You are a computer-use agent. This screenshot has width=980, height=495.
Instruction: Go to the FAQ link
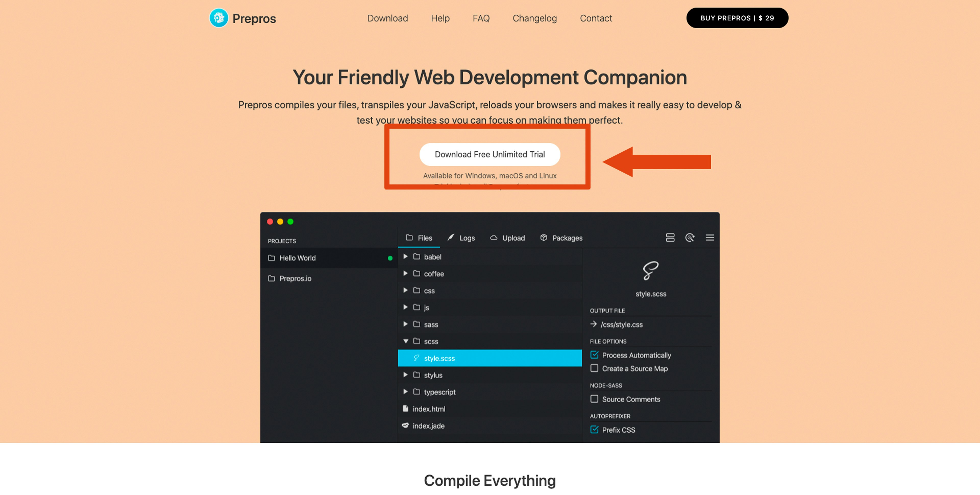tap(481, 18)
